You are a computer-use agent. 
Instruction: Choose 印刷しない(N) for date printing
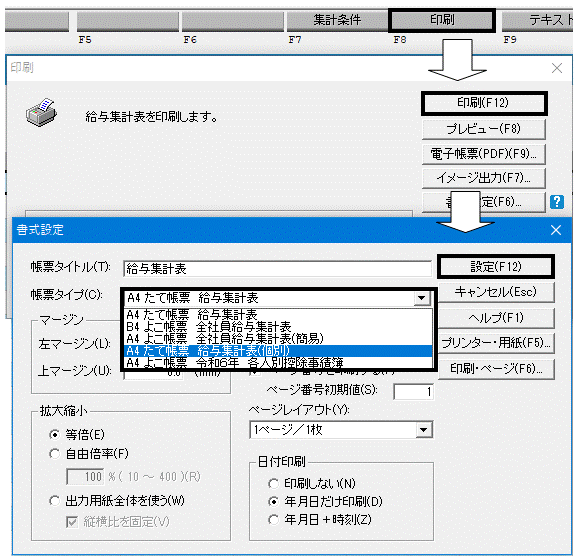273,483
